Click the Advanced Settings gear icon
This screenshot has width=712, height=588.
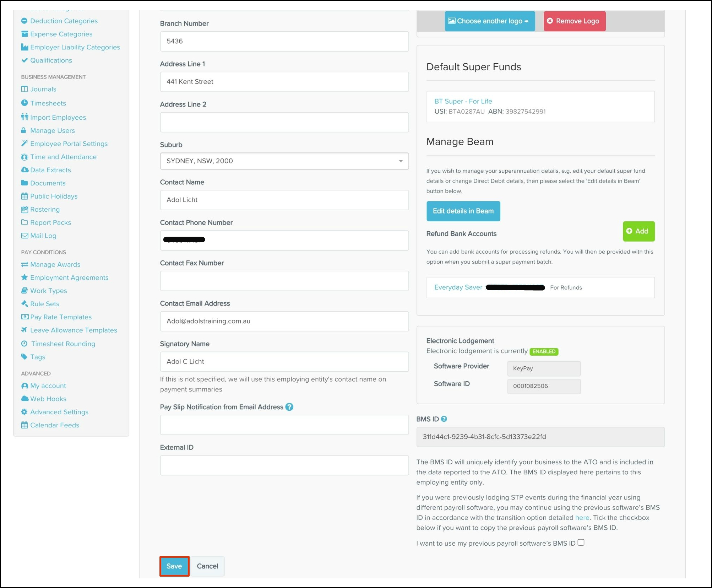point(24,412)
